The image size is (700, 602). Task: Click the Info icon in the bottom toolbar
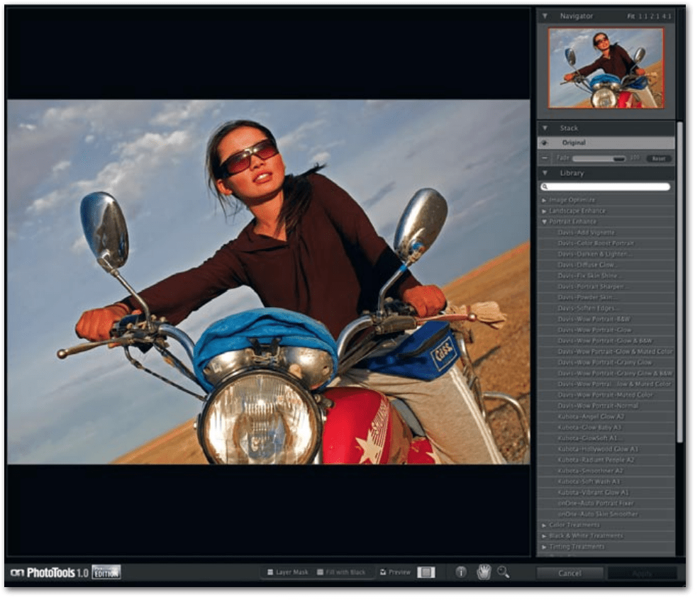[462, 572]
